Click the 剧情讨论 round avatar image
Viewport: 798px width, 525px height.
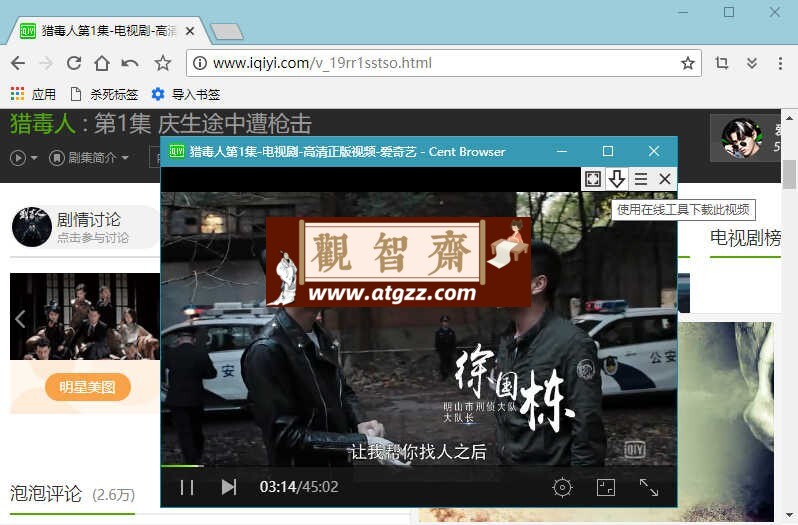(x=32, y=227)
